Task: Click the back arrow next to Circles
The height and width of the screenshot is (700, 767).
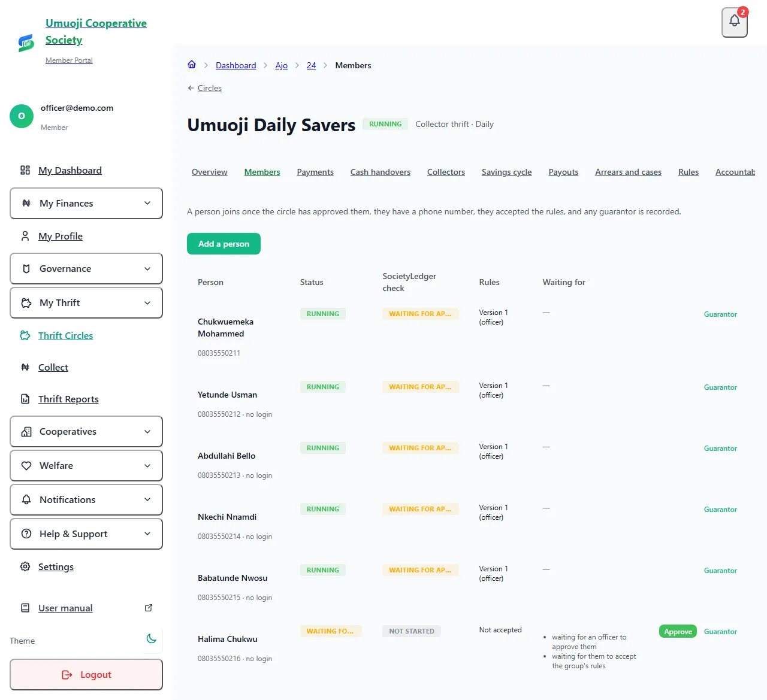Action: (x=191, y=88)
